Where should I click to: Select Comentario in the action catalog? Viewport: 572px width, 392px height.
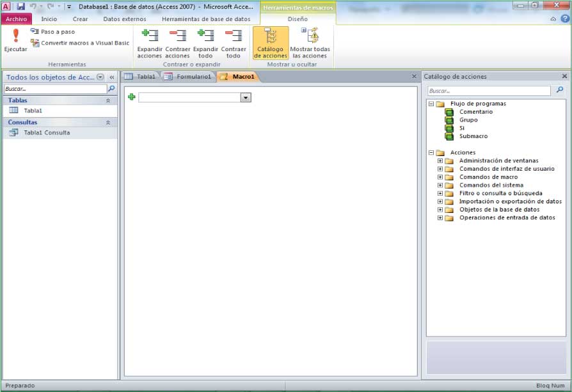[475, 112]
